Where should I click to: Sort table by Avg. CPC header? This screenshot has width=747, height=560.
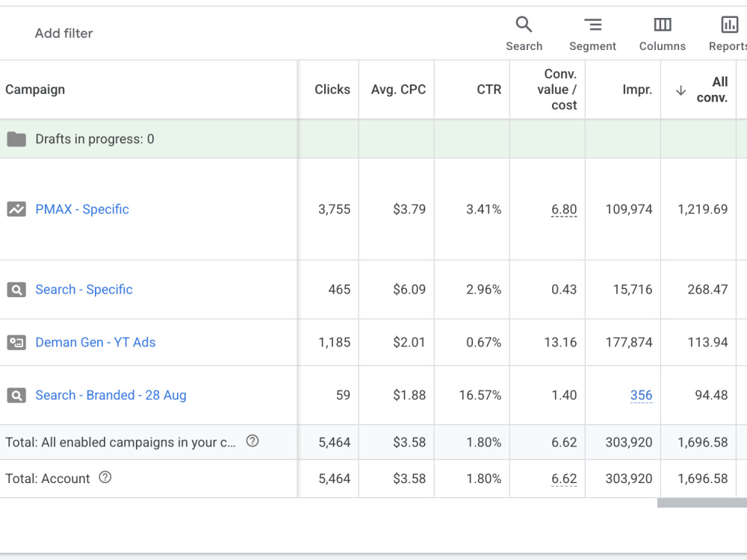398,90
